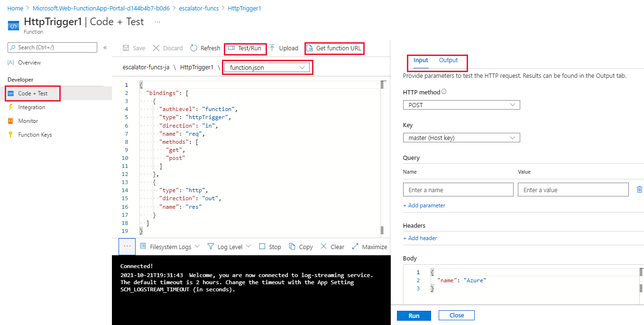Get the function URL

click(334, 48)
